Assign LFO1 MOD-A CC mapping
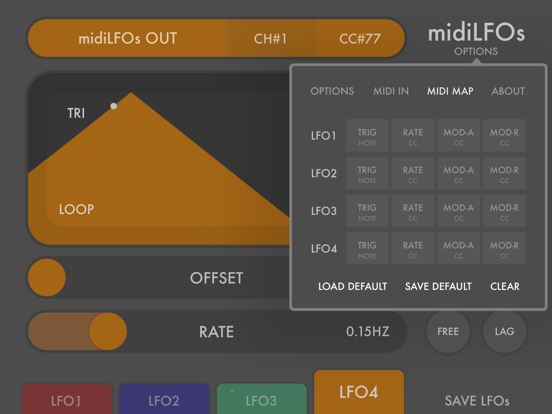This screenshot has height=414, width=552. point(459,136)
